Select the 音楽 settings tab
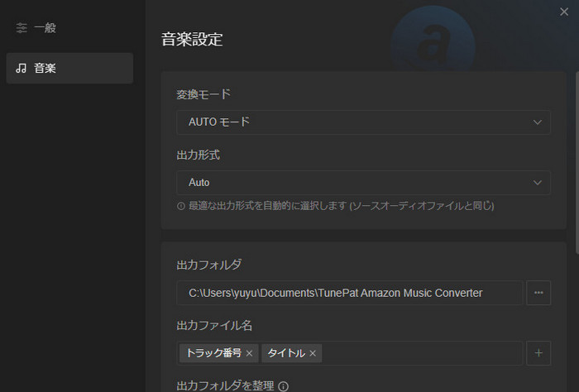 coord(69,68)
